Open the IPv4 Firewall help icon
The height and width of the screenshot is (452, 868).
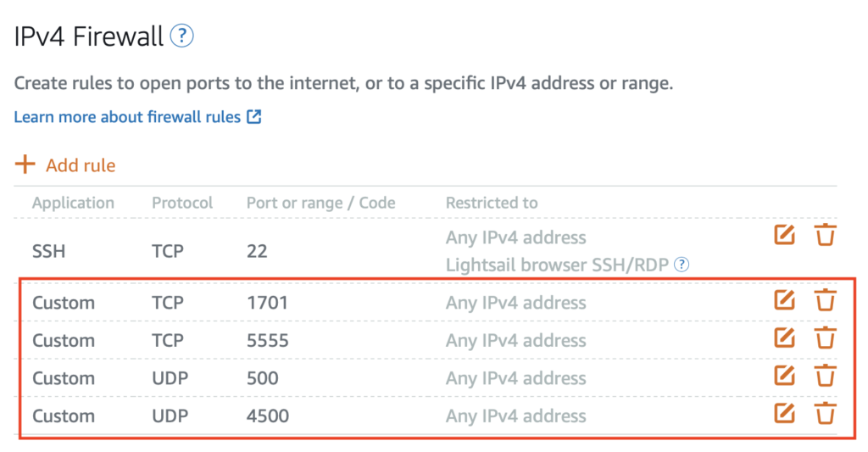[182, 36]
